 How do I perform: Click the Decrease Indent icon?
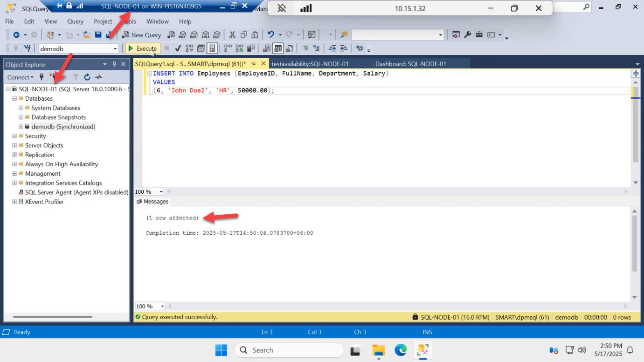coord(332,48)
